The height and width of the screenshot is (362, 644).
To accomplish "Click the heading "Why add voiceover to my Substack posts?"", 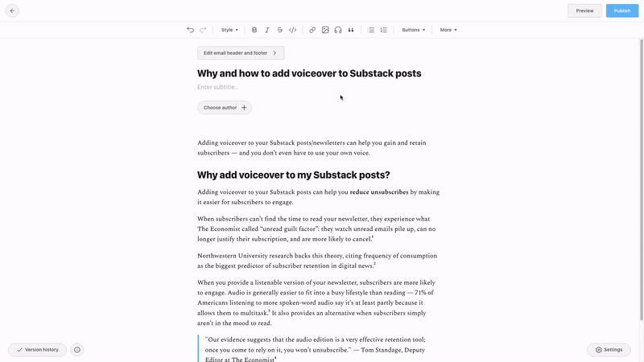I will pyautogui.click(x=294, y=175).
